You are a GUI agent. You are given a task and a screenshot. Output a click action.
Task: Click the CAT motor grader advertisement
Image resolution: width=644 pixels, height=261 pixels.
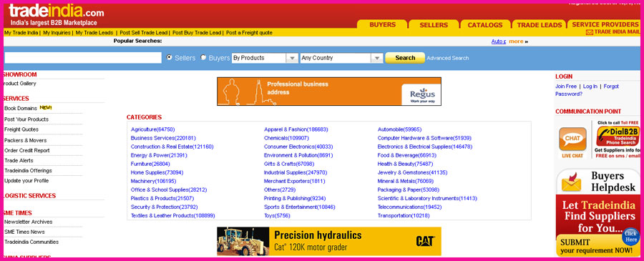(x=329, y=241)
